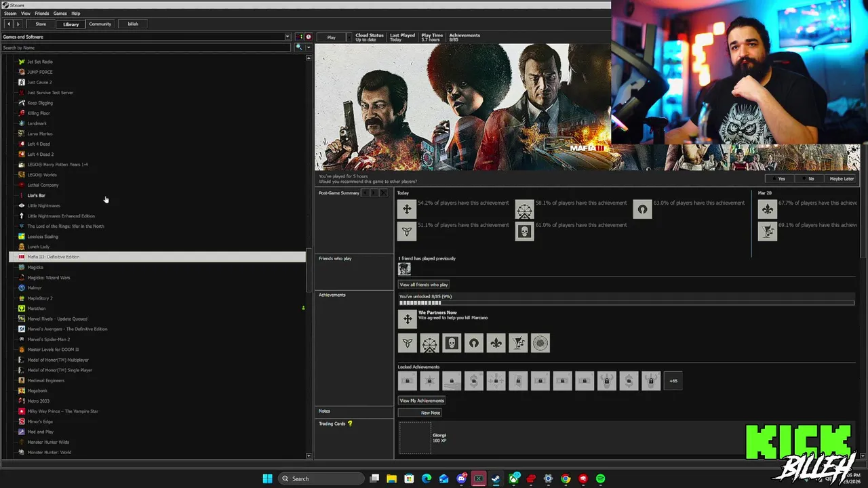Click the Achievements 8/85 header stat
Image resolution: width=868 pixels, height=488 pixels.
tap(465, 37)
